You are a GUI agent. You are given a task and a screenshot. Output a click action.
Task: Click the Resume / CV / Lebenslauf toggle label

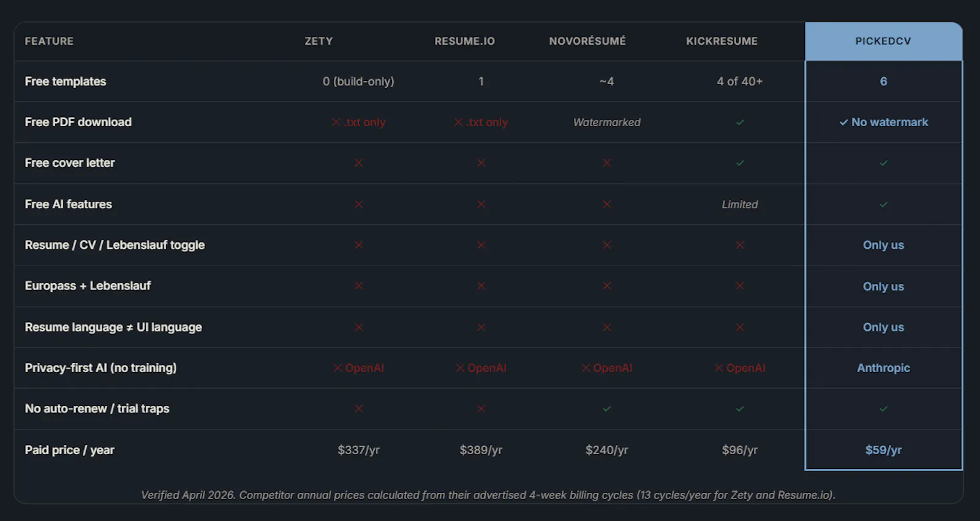(x=115, y=245)
